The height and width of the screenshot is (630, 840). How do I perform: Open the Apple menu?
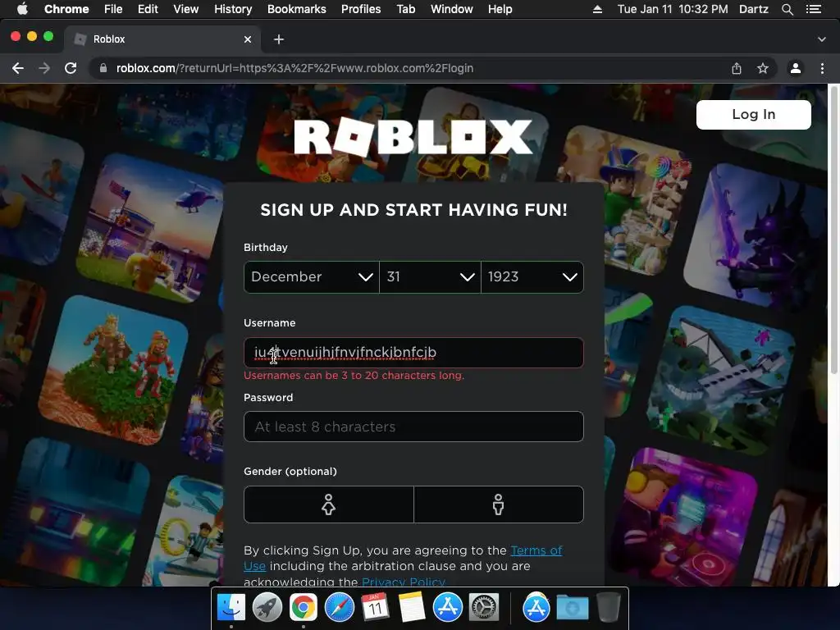(22, 9)
